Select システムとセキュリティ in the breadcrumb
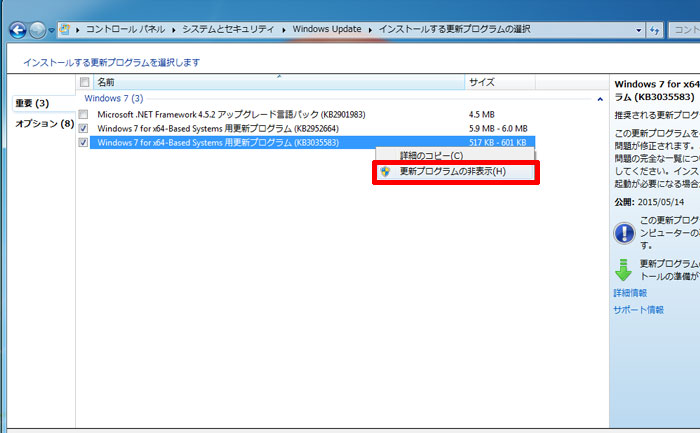 [228, 29]
